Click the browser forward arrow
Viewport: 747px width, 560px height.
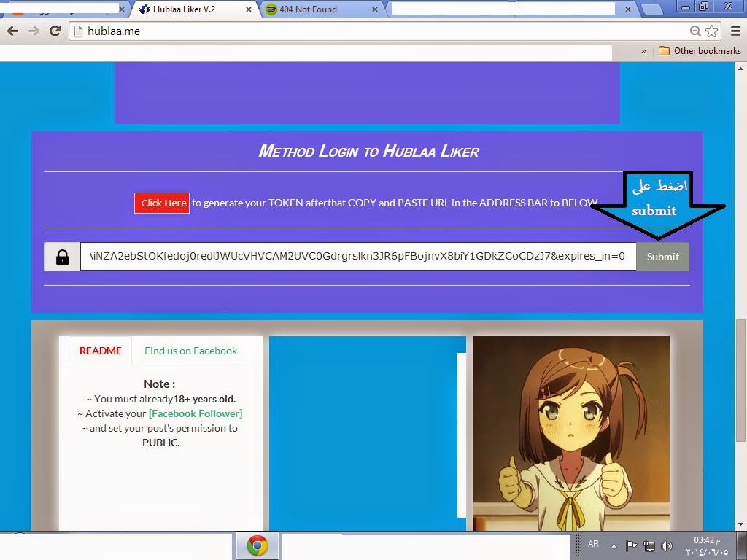(x=34, y=31)
